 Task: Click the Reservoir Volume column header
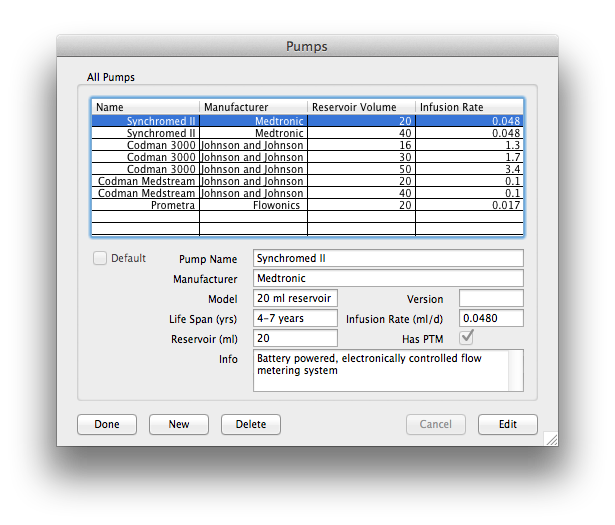pos(361,107)
